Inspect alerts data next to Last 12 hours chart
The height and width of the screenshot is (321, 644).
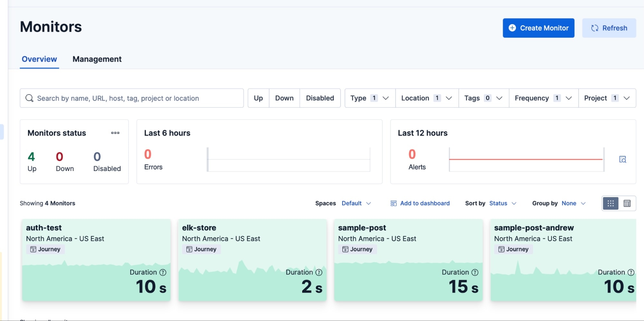[623, 159]
